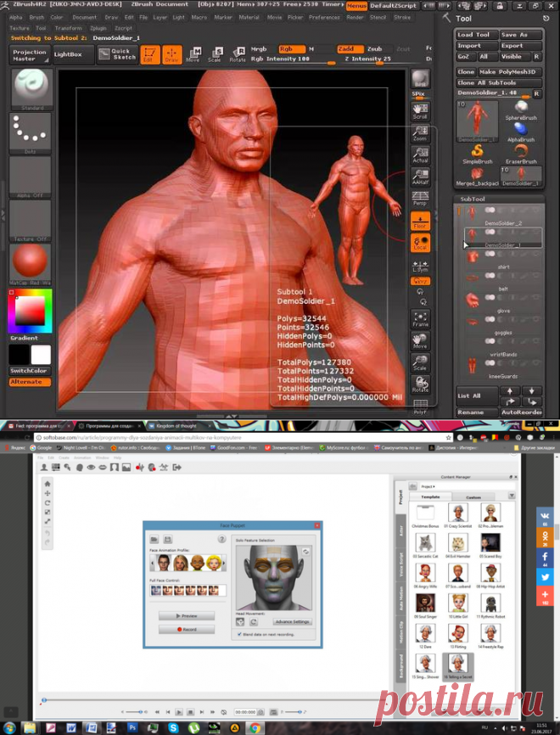Select the Move transform button in top shelf

coord(193,54)
